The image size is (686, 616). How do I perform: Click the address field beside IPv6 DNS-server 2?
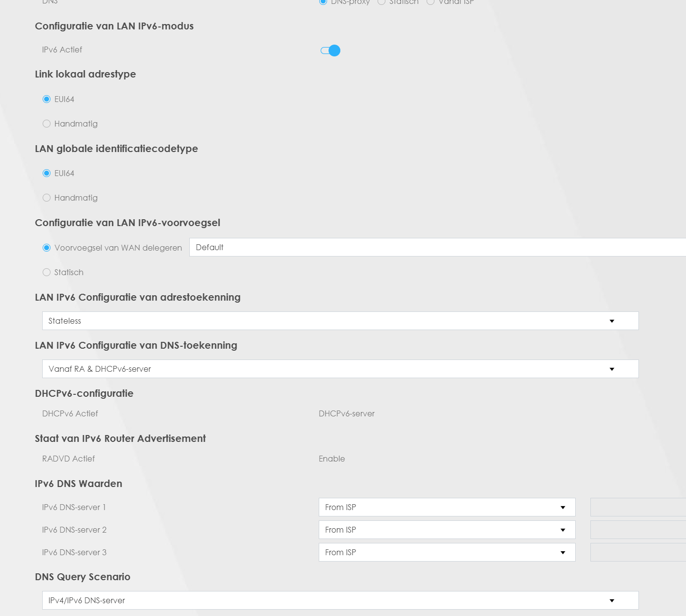637,530
